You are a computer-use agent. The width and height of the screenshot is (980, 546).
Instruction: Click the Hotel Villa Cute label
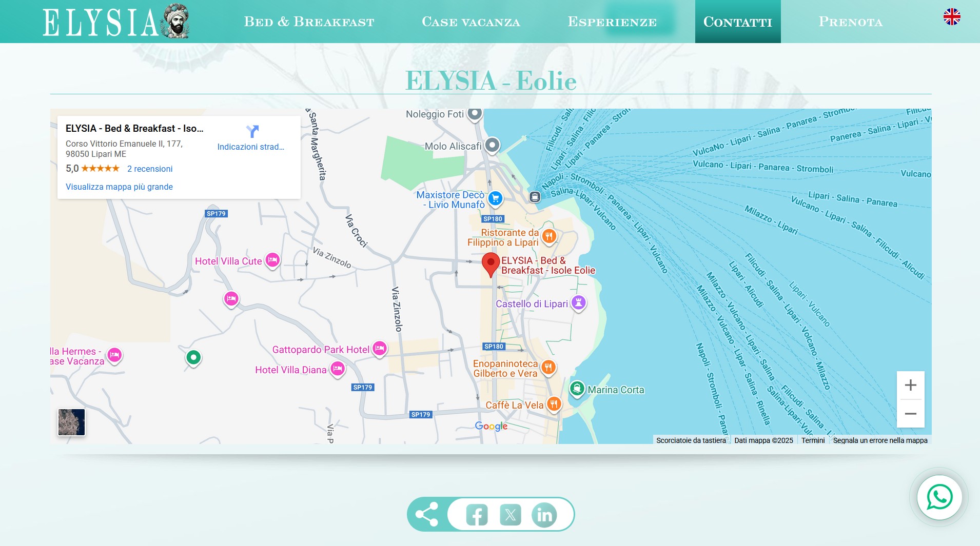228,261
